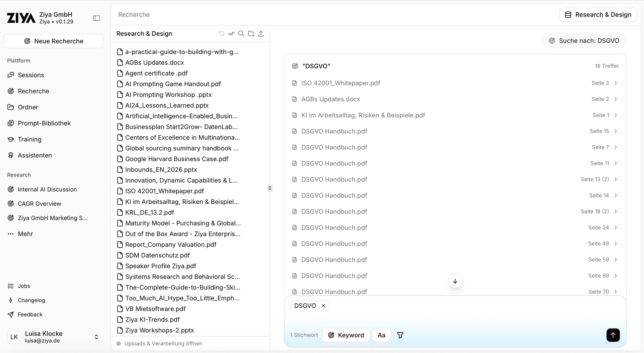
Task: Click the select-all double check icon
Action: tap(231, 34)
